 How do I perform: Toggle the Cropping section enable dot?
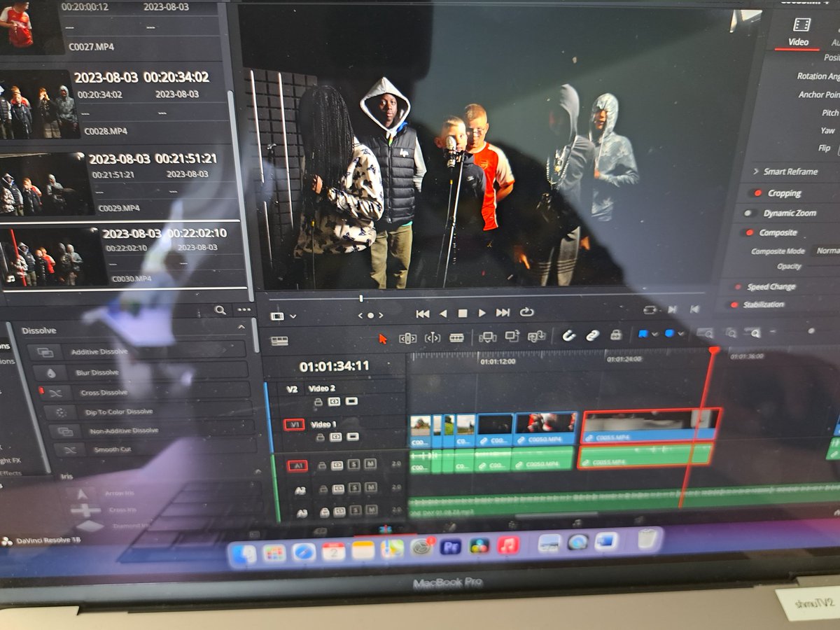(x=757, y=193)
